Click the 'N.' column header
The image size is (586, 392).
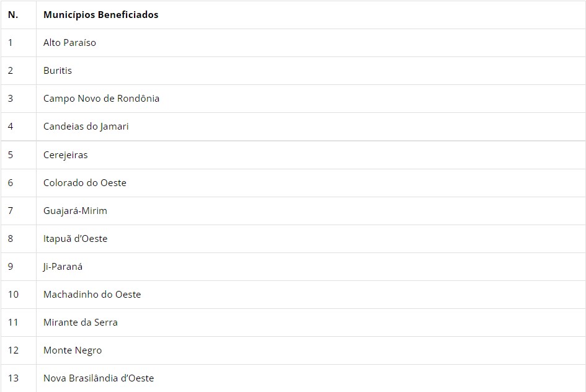click(13, 15)
